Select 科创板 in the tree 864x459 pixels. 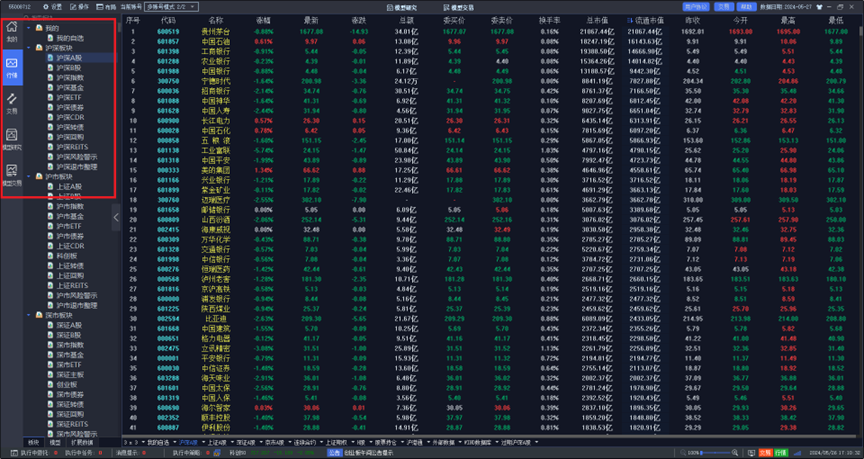pyautogui.click(x=67, y=256)
